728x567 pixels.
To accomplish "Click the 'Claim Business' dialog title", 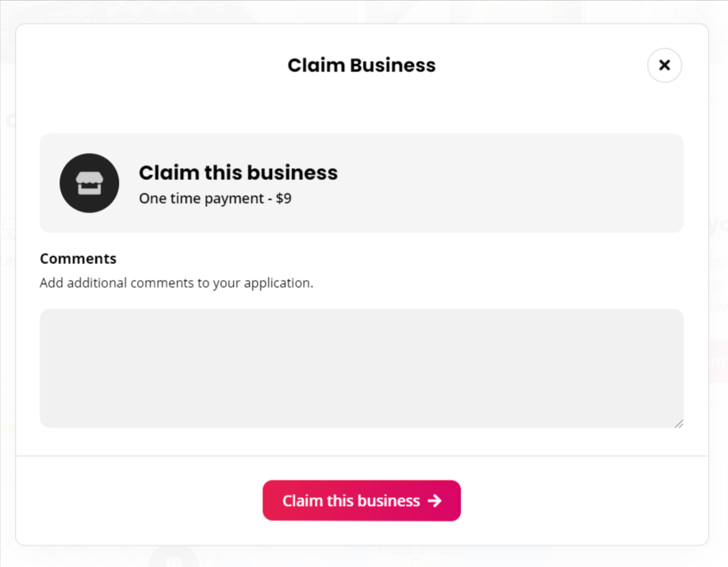I will click(362, 66).
